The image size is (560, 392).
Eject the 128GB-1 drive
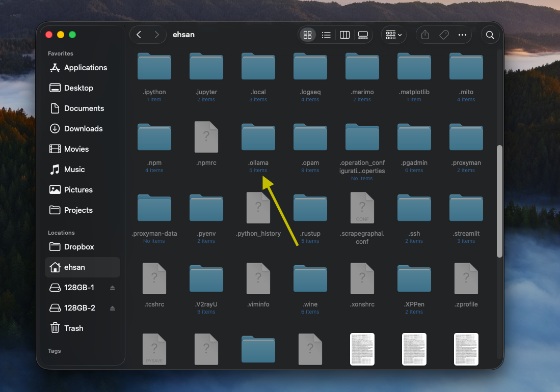pyautogui.click(x=112, y=288)
